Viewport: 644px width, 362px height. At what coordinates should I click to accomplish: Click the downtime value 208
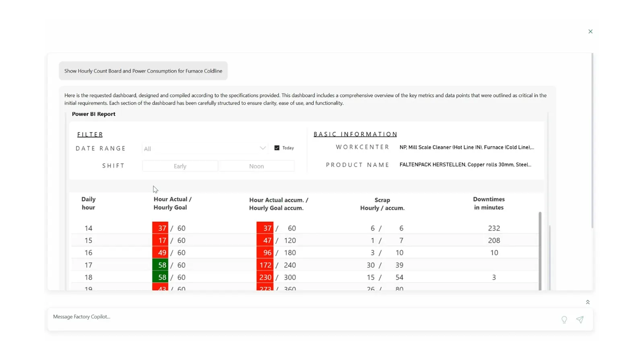tap(494, 241)
